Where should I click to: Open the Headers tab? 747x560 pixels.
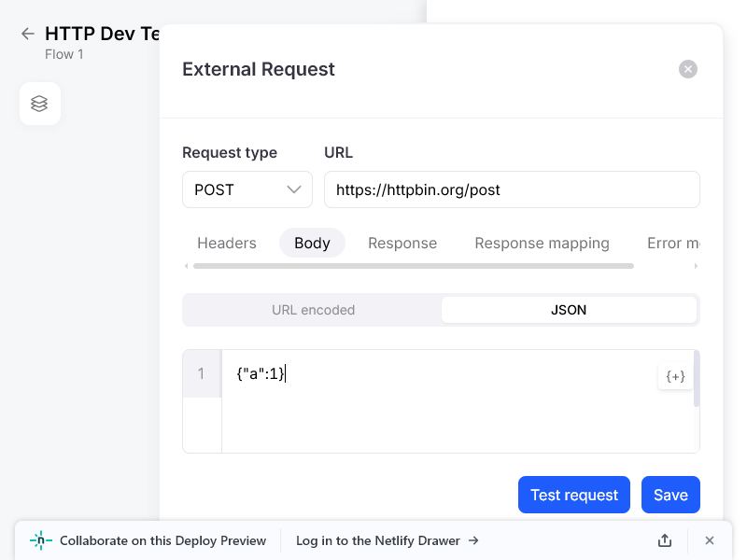(227, 243)
